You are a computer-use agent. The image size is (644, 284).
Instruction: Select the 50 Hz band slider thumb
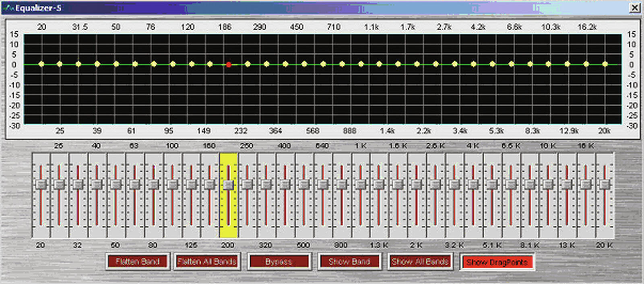click(116, 185)
